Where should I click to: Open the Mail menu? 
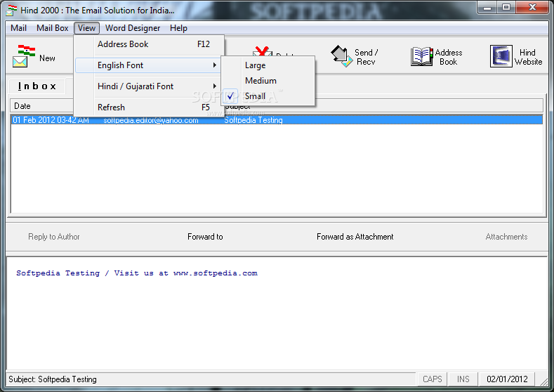click(x=18, y=28)
